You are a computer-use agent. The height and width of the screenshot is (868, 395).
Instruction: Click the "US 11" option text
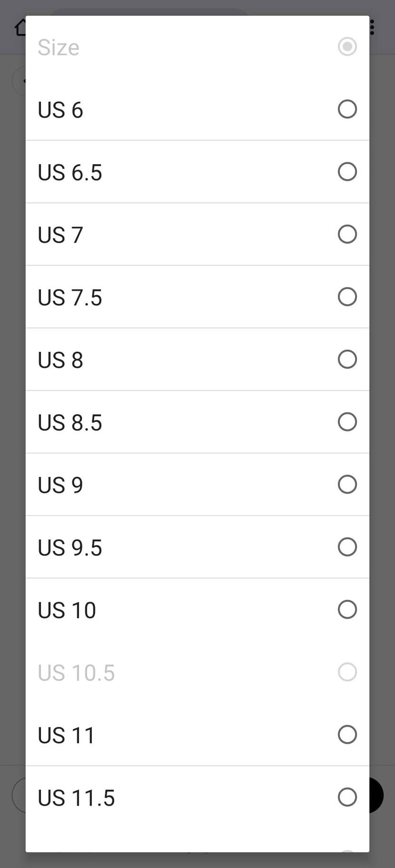[67, 735]
